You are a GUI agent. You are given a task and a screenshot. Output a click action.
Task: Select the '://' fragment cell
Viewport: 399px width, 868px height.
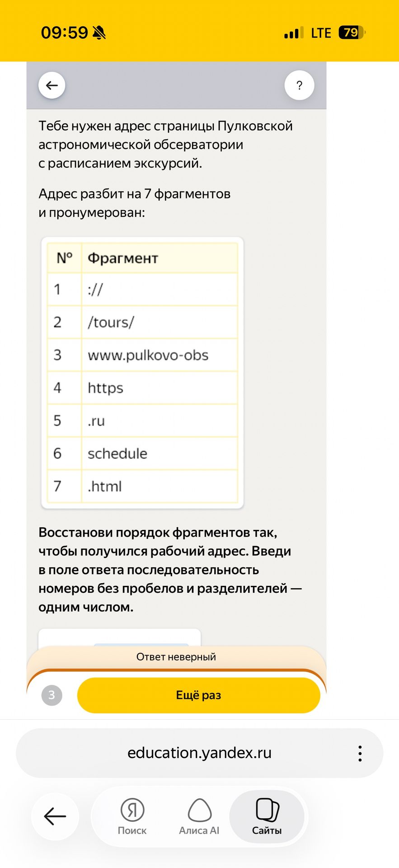coord(160,289)
